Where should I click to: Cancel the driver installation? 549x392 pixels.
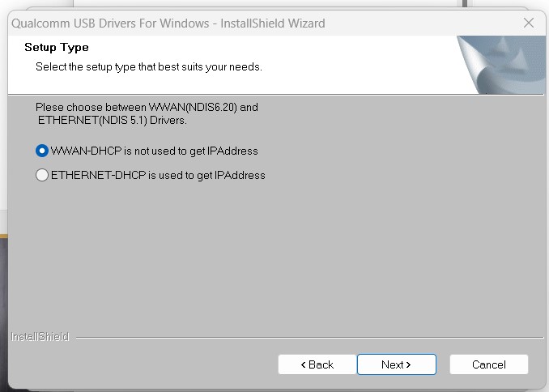tap(489, 364)
